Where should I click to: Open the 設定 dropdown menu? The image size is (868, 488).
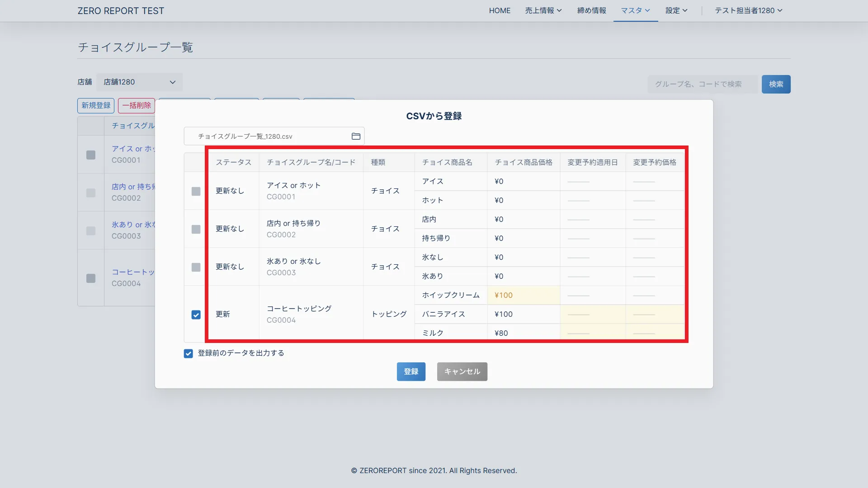676,10
